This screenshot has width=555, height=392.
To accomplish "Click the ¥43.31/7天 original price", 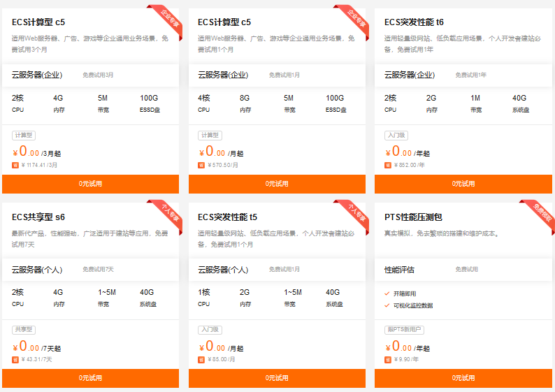I will 37,360.
